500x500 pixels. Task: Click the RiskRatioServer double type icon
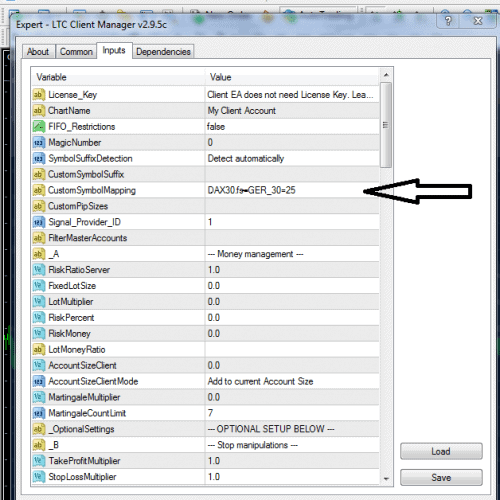(39, 270)
